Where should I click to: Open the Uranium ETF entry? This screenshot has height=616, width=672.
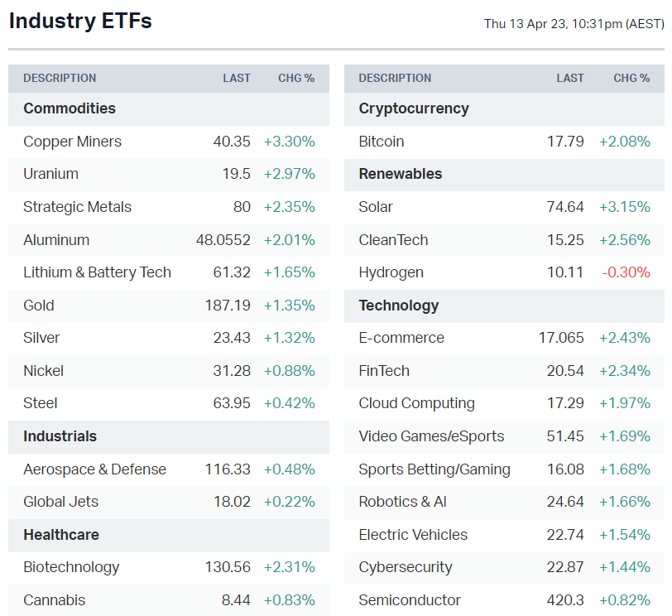51,174
